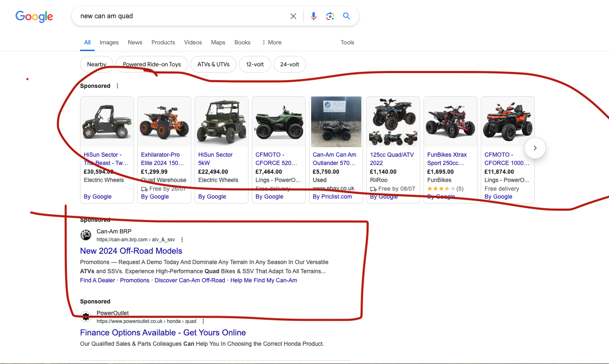Open three-dot menu beside poweroutlet.co.uk URL
609x364 pixels.
pyautogui.click(x=203, y=321)
